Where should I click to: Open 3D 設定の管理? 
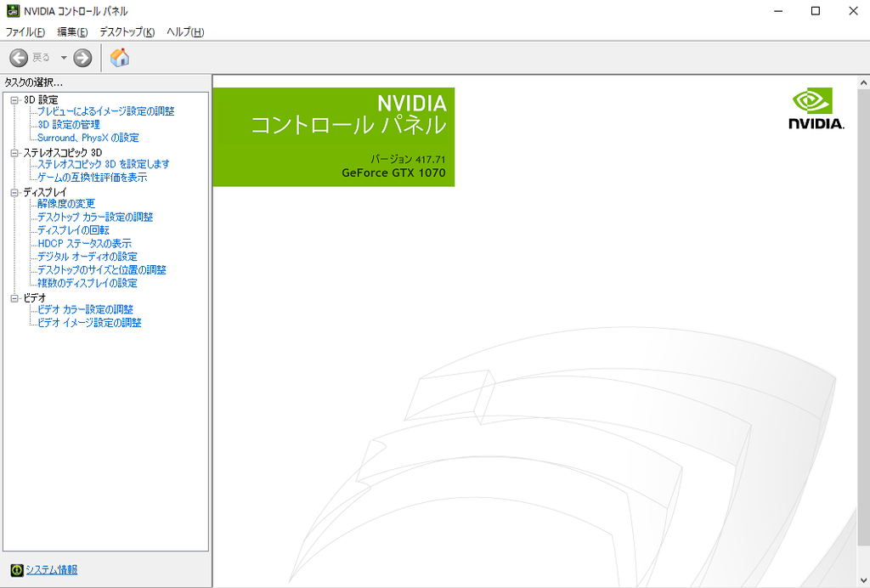[x=69, y=125]
